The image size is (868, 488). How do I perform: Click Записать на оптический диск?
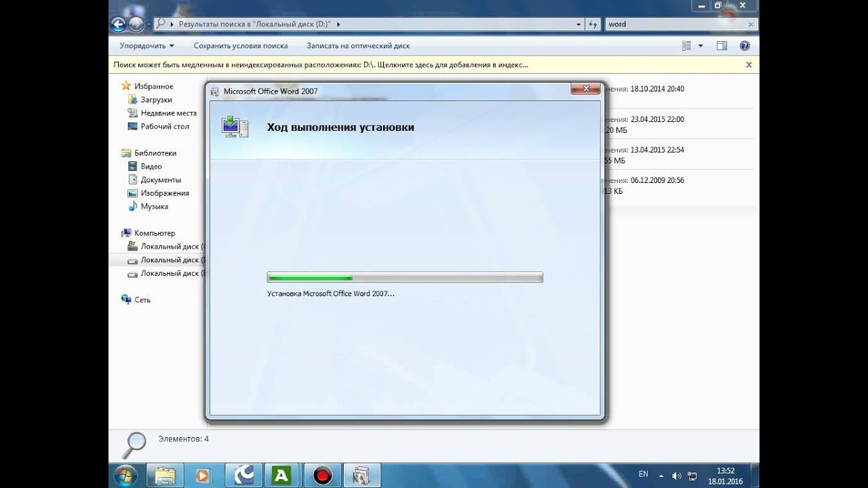[x=358, y=45]
